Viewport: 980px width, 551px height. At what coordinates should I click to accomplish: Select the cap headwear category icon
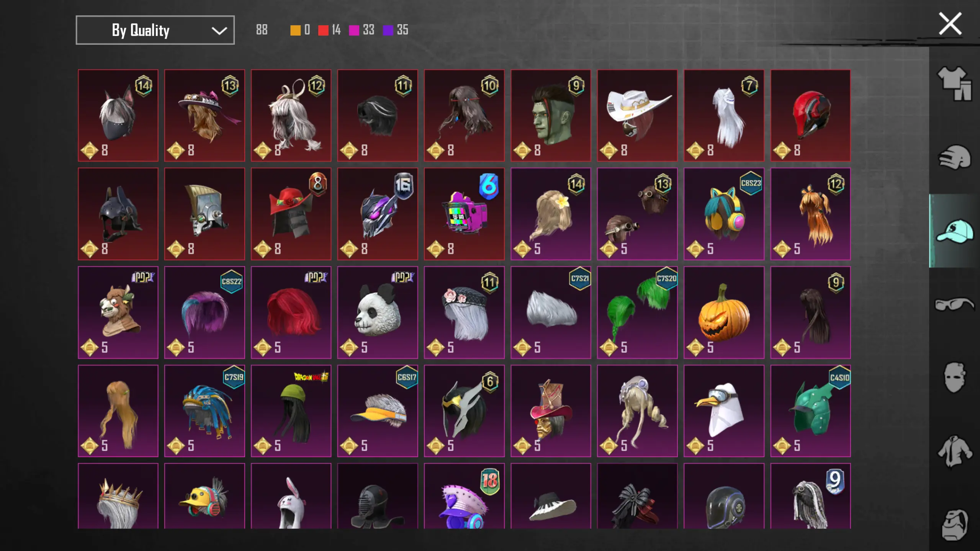click(x=954, y=231)
